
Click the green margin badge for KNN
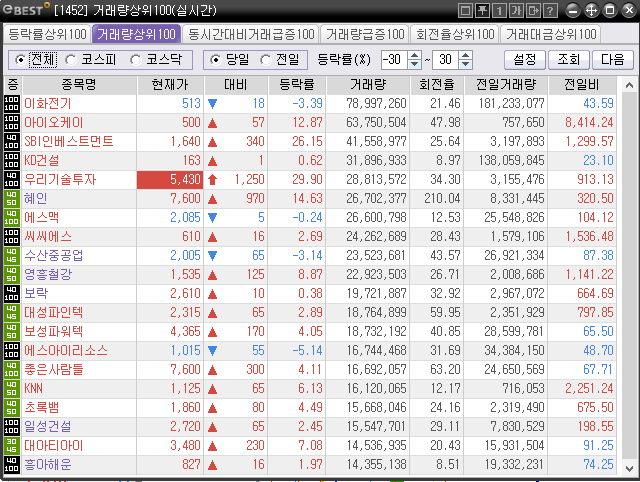pos(11,389)
